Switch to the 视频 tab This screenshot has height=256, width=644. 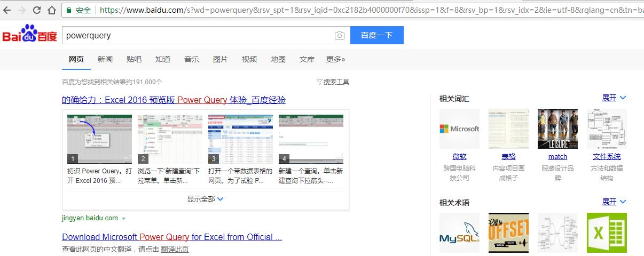click(x=249, y=59)
